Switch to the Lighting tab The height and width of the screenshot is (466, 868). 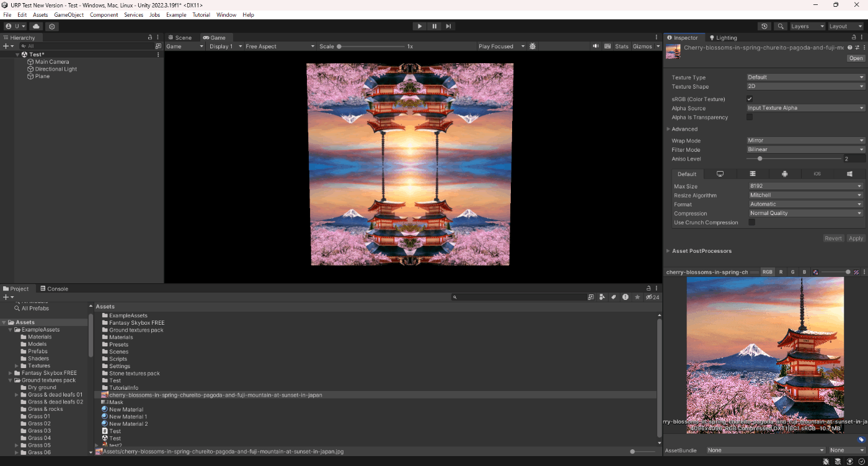pos(723,37)
